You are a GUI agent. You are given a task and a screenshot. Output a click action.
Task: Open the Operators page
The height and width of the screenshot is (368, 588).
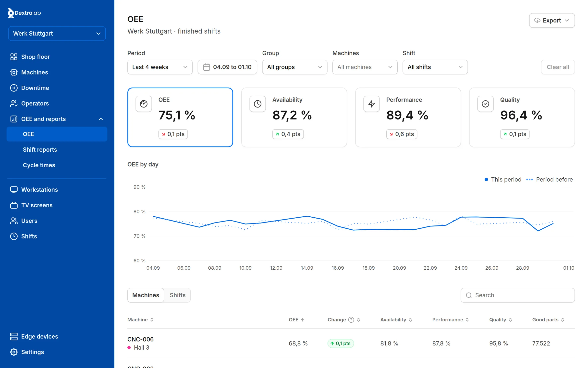click(57, 103)
